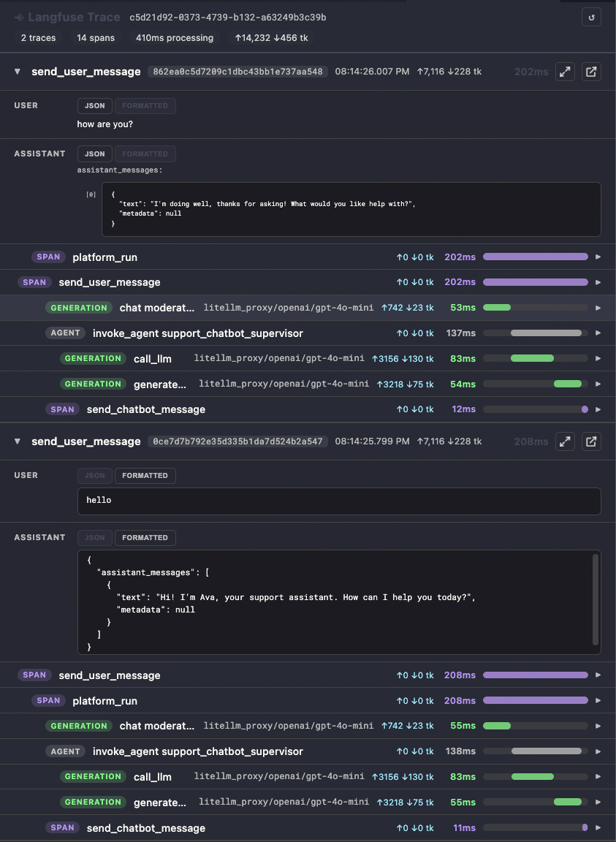Select the 208ms send_user_message span row
This screenshot has width=616, height=842.
[x=308, y=675]
